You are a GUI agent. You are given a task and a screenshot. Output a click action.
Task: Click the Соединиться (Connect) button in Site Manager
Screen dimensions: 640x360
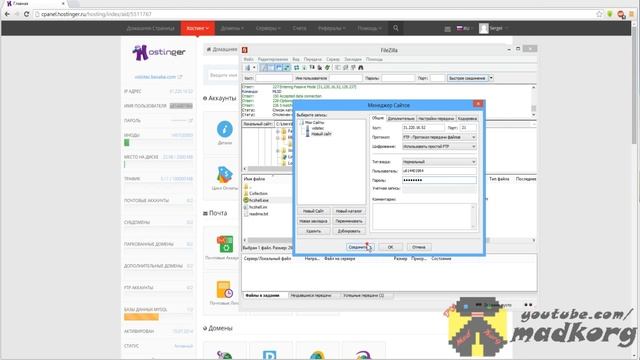pos(359,247)
